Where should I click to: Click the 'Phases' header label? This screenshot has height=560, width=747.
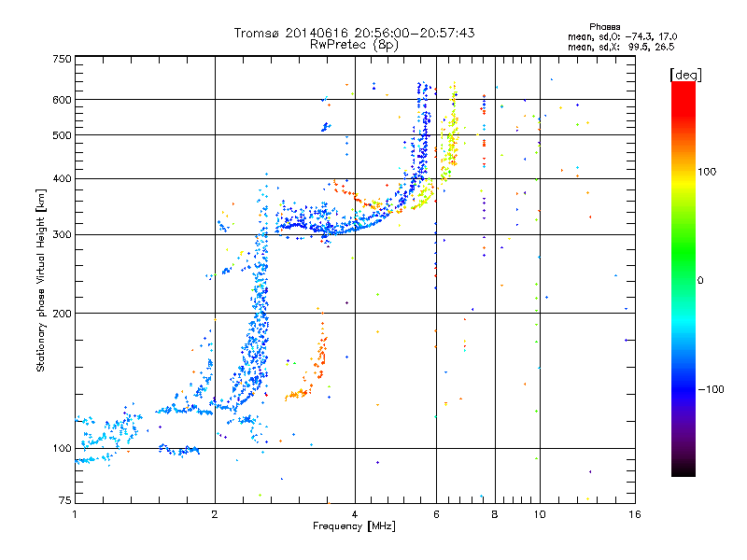604,27
